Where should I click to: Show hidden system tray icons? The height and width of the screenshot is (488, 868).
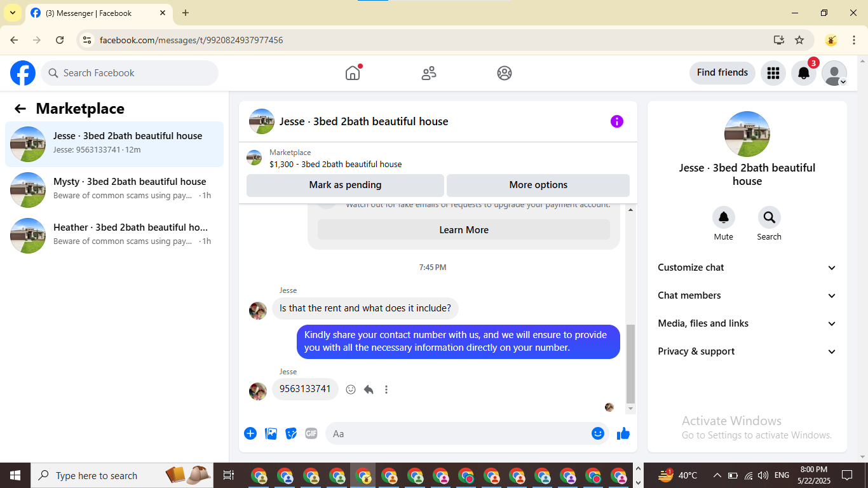717,475
